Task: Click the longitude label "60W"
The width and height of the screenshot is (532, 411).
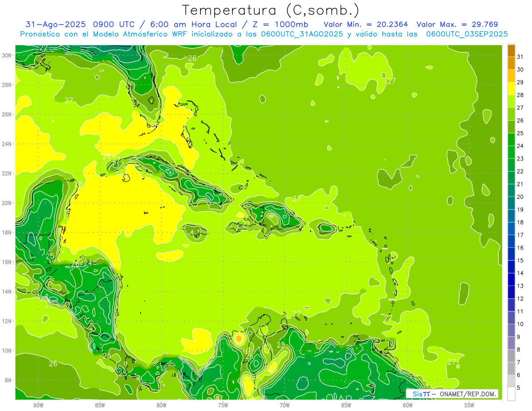Action: click(407, 405)
